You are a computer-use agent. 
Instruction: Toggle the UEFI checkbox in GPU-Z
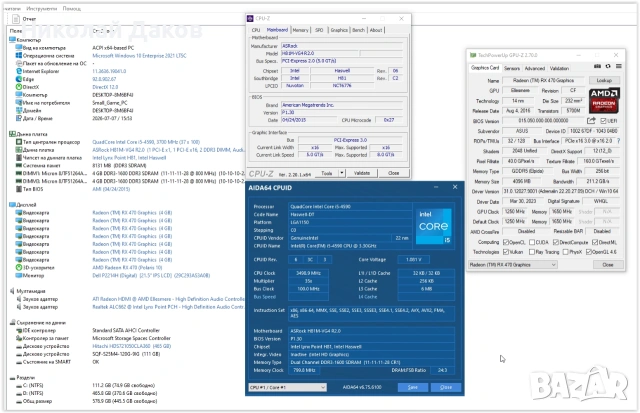tap(603, 121)
